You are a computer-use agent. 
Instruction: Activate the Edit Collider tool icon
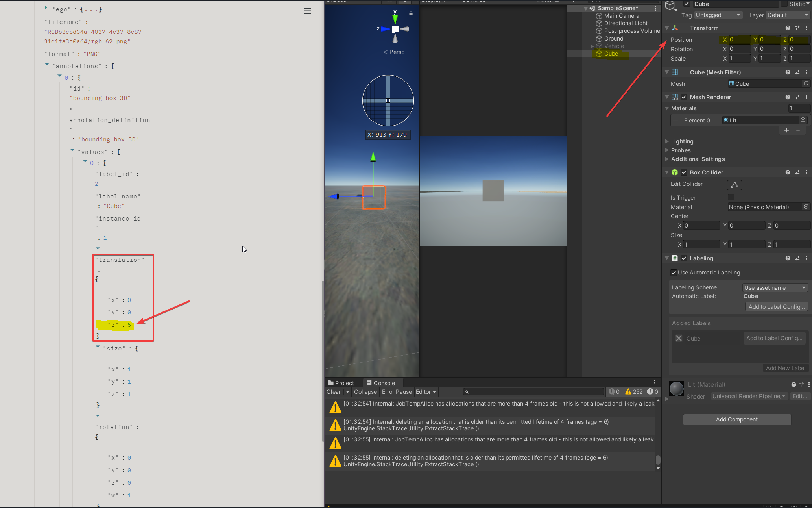(x=734, y=185)
